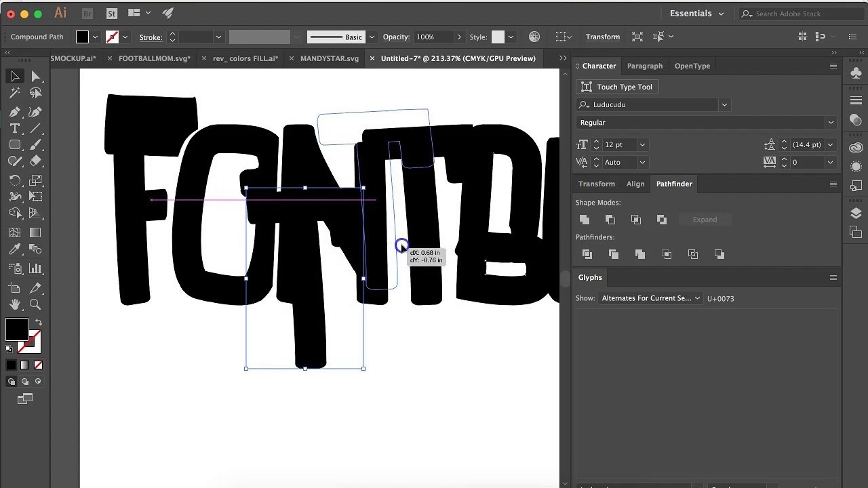Set paint mode to None

tap(38, 365)
